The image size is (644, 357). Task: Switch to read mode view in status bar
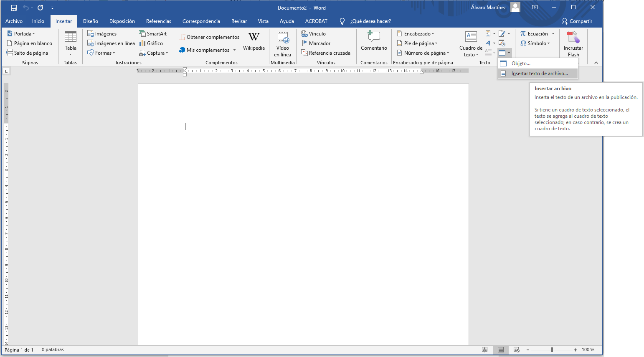point(484,350)
